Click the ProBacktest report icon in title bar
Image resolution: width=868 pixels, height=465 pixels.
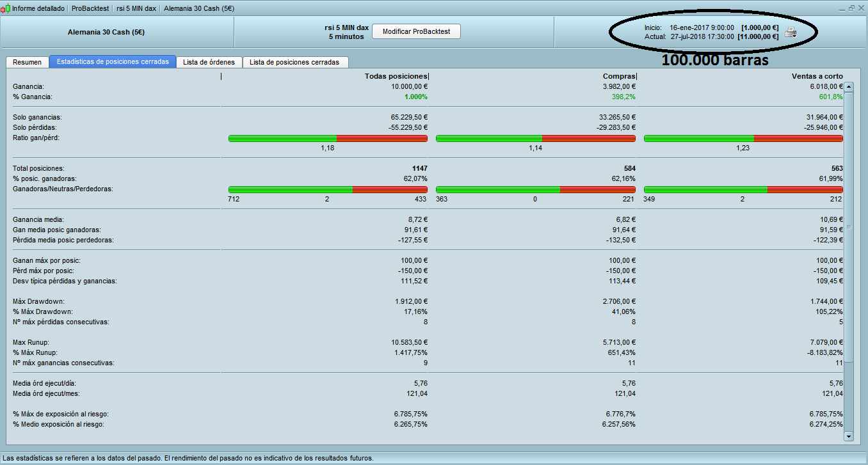[x=6, y=9]
